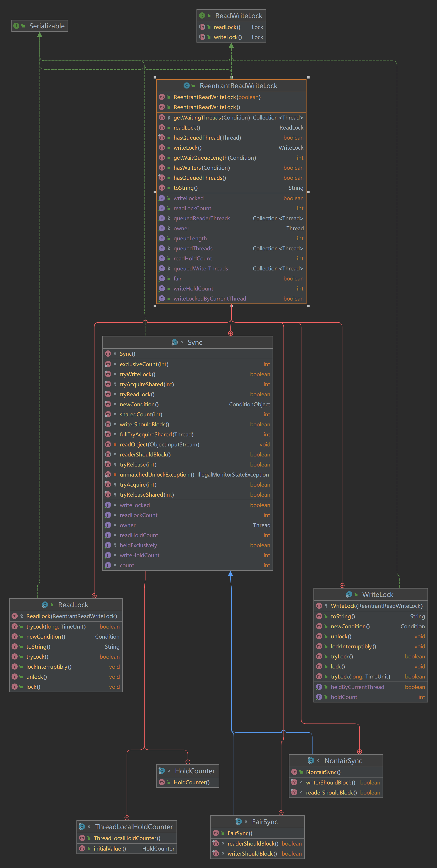Screen dimensions: 437x868
Task: Select the ReentrantReadWriteLock class header
Action: point(231,85)
